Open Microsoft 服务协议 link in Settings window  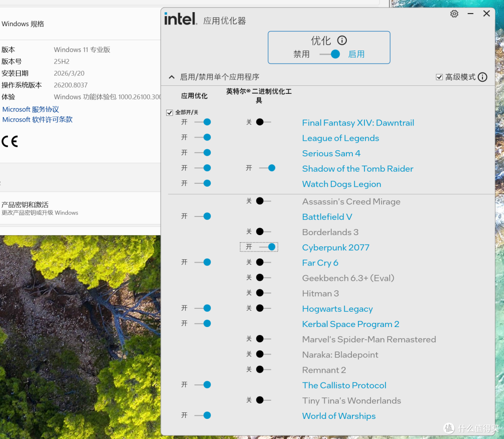[30, 109]
